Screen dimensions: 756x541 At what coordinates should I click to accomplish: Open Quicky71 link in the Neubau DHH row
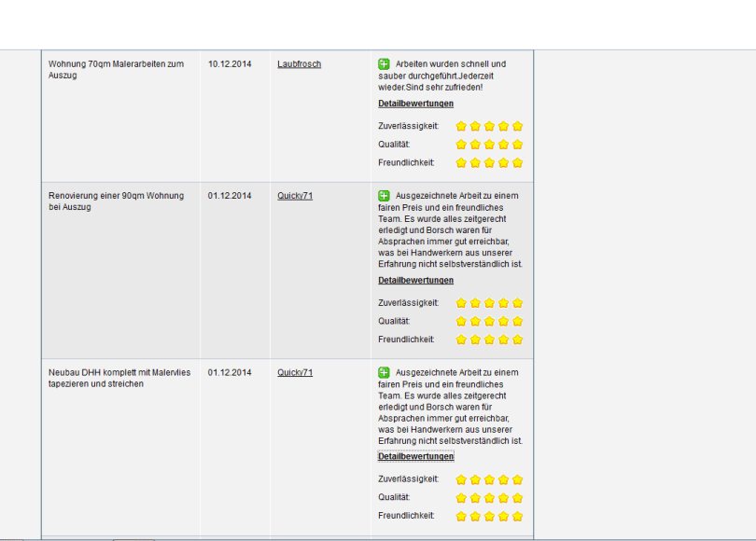pyautogui.click(x=295, y=372)
